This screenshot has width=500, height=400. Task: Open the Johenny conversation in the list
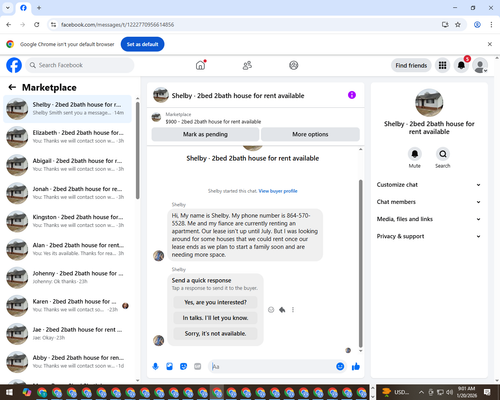(x=67, y=277)
